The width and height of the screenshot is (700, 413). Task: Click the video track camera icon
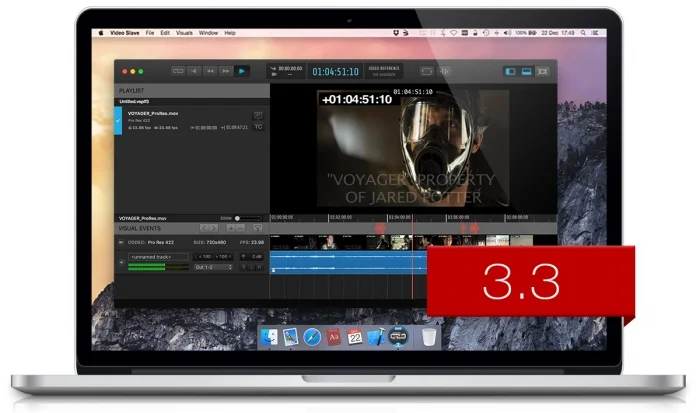tap(121, 242)
